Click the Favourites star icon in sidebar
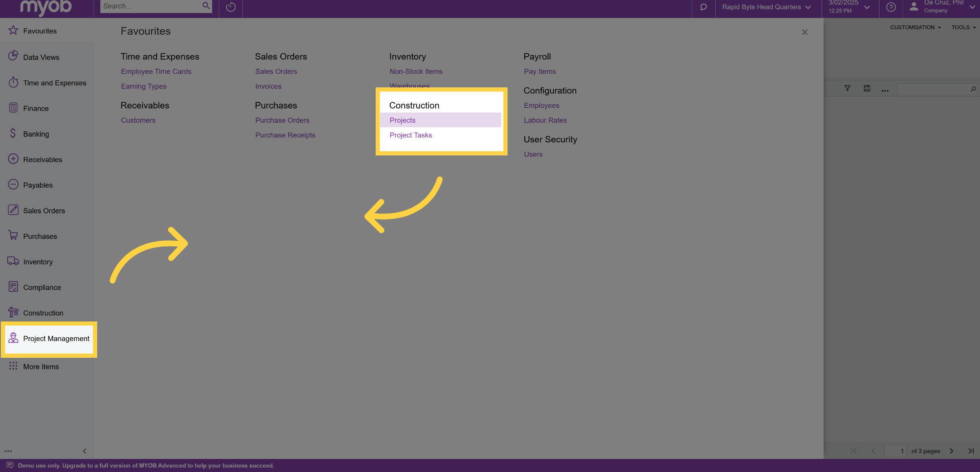 pyautogui.click(x=13, y=30)
